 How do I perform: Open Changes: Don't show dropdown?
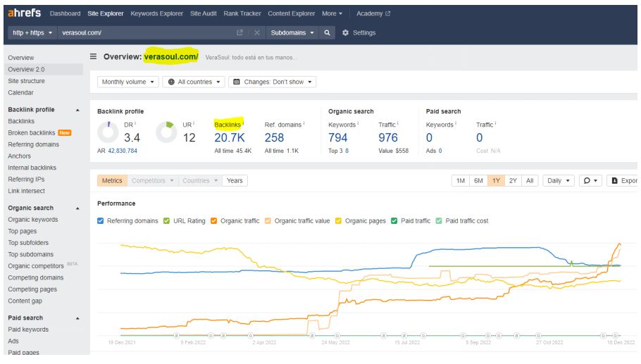pos(273,82)
